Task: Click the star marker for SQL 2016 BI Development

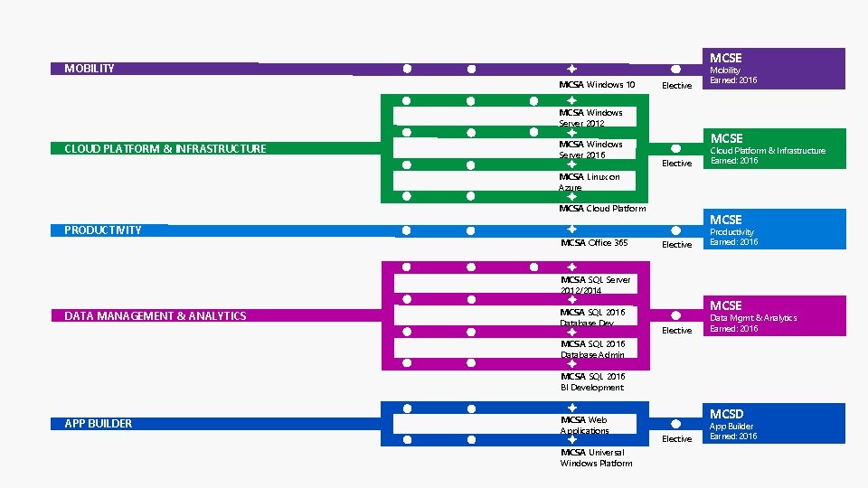Action: tap(571, 363)
